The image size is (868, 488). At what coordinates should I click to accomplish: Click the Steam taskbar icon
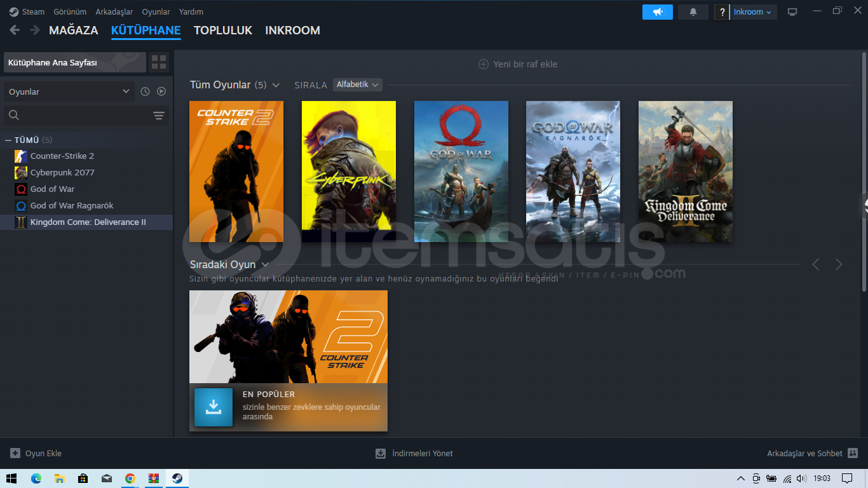tap(177, 478)
